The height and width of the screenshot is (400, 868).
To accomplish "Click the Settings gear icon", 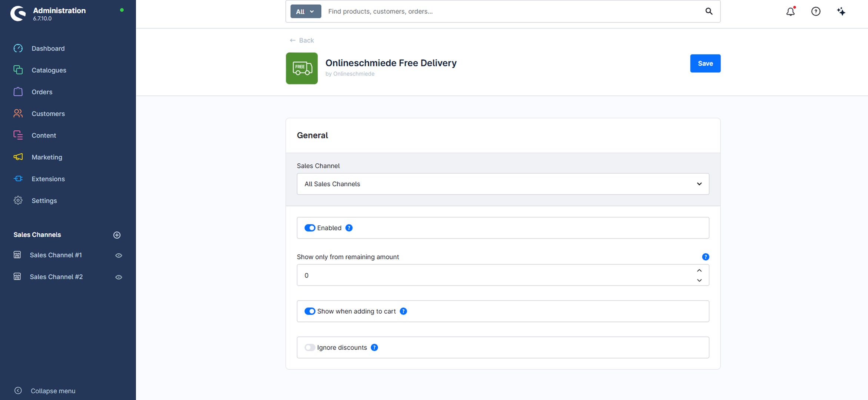I will coord(18,200).
